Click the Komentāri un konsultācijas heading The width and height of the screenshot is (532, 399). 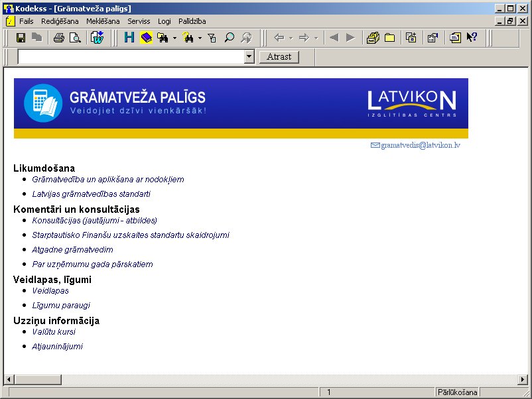(x=76, y=209)
